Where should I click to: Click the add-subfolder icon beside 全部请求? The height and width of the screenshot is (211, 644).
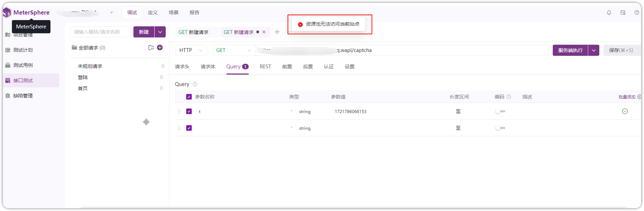point(151,48)
